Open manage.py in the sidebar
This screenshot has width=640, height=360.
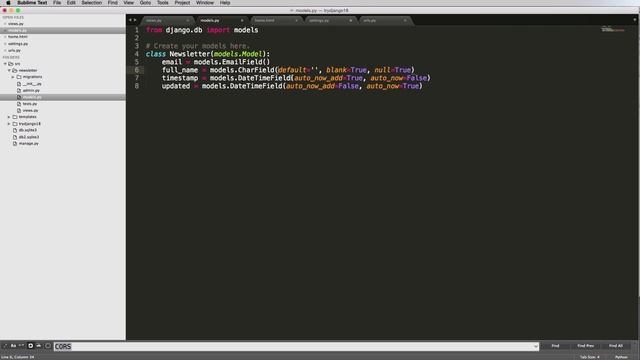point(29,144)
